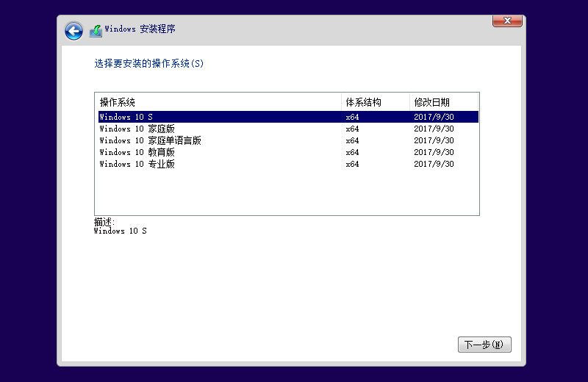Click the Windows Setup installer icon
588x382 pixels.
[x=96, y=31]
